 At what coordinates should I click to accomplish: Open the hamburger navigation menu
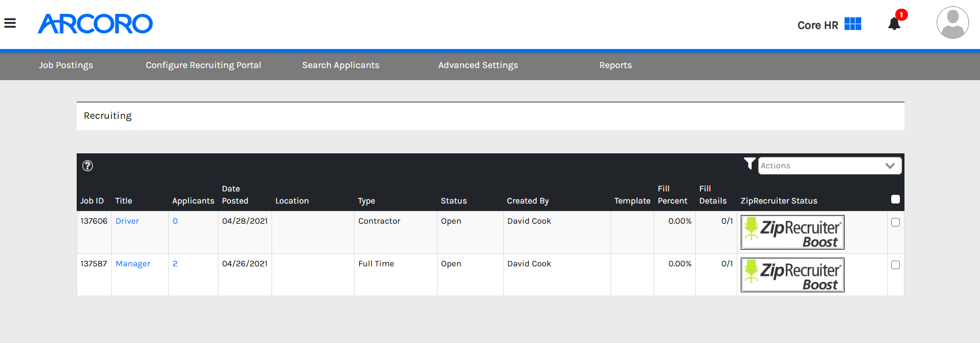tap(10, 24)
